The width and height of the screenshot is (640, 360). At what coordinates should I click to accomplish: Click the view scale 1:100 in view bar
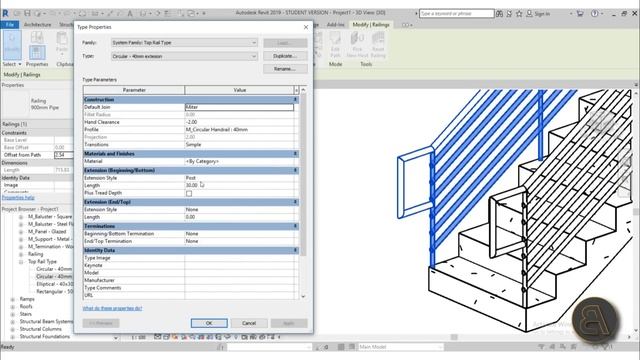pos(139,337)
